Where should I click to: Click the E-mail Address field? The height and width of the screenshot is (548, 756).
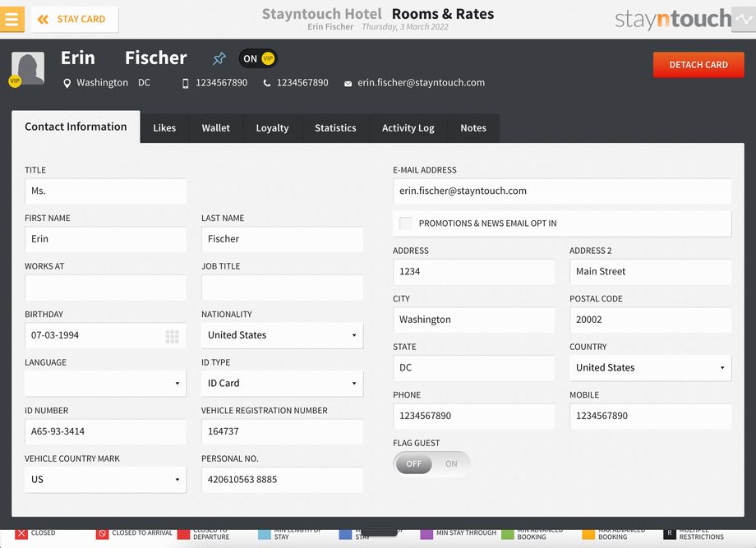(x=562, y=191)
